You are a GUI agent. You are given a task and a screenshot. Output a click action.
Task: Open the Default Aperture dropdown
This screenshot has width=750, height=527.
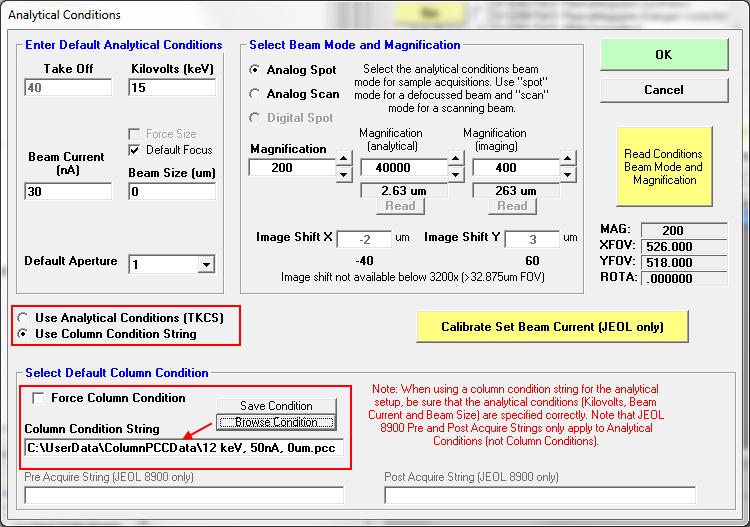pos(206,265)
